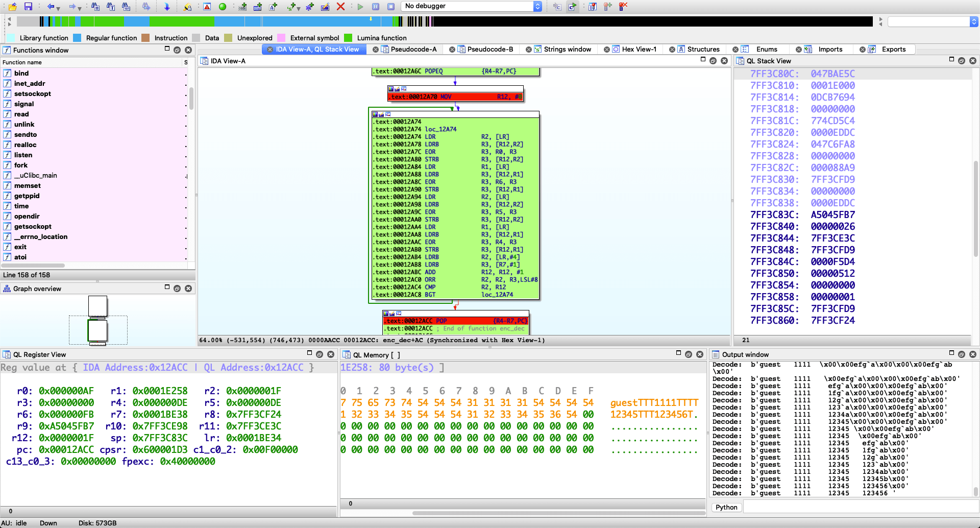Viewport: 980px width, 528px height.
Task: Open the dropdown beside the green S plus icon
Action: 298,8
